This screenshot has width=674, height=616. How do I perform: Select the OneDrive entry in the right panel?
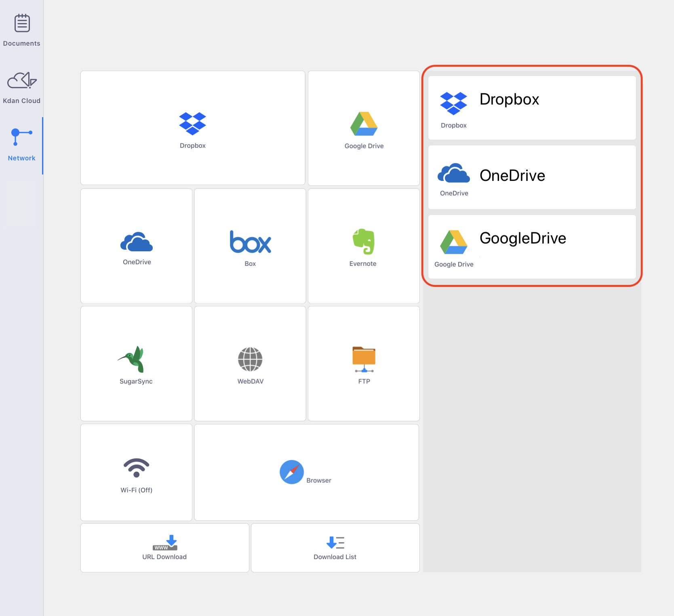click(532, 177)
